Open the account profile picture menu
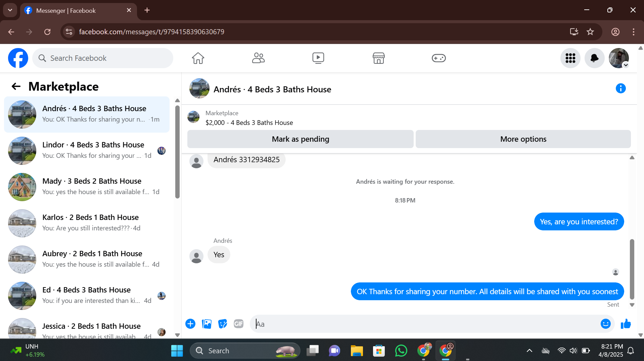 point(619,58)
